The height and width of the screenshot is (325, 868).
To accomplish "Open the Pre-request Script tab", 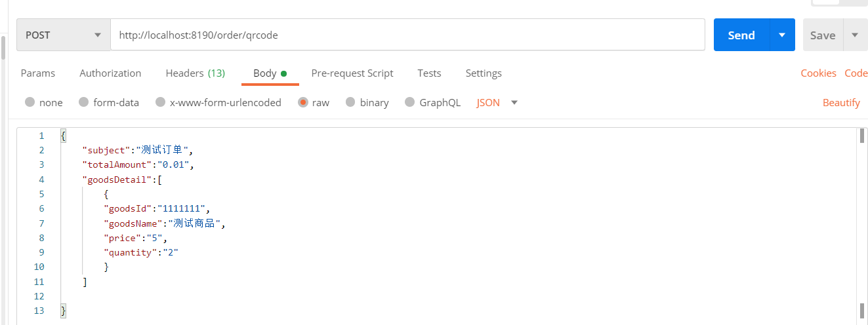I will coord(352,73).
